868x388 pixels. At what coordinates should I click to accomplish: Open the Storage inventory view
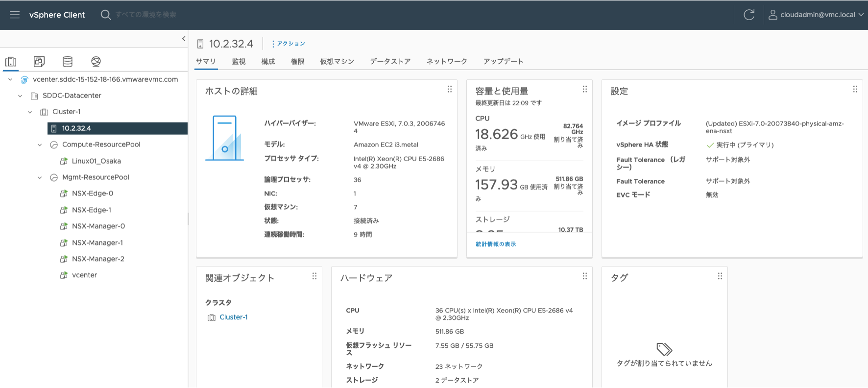(68, 62)
